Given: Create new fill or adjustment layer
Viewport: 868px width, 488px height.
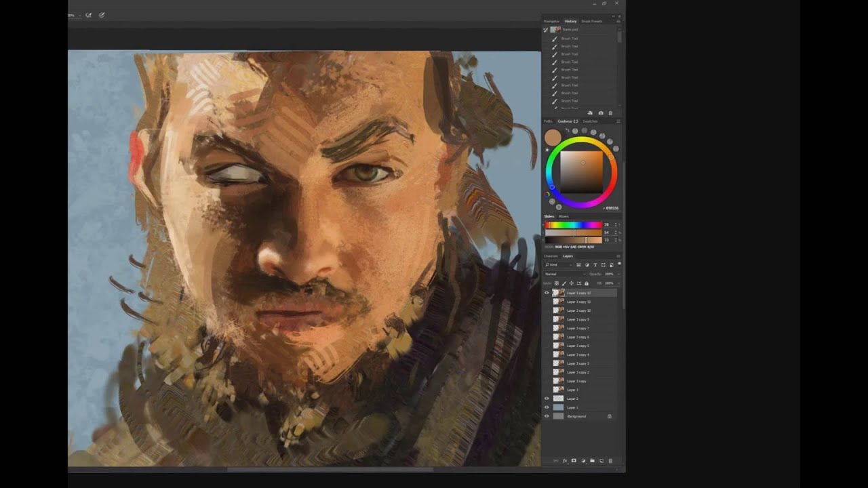Looking at the screenshot, I should click(x=583, y=461).
